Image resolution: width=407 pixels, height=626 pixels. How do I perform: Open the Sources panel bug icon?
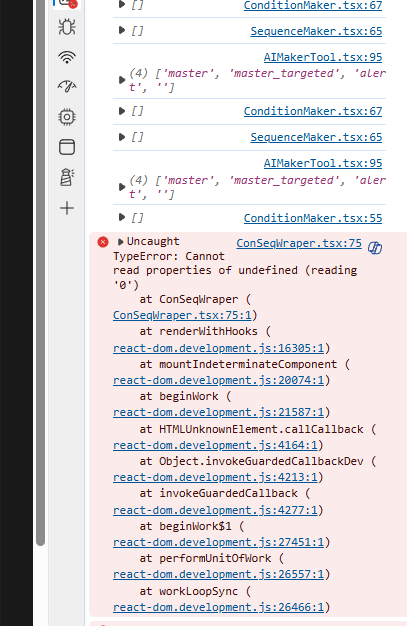pyautogui.click(x=67, y=27)
